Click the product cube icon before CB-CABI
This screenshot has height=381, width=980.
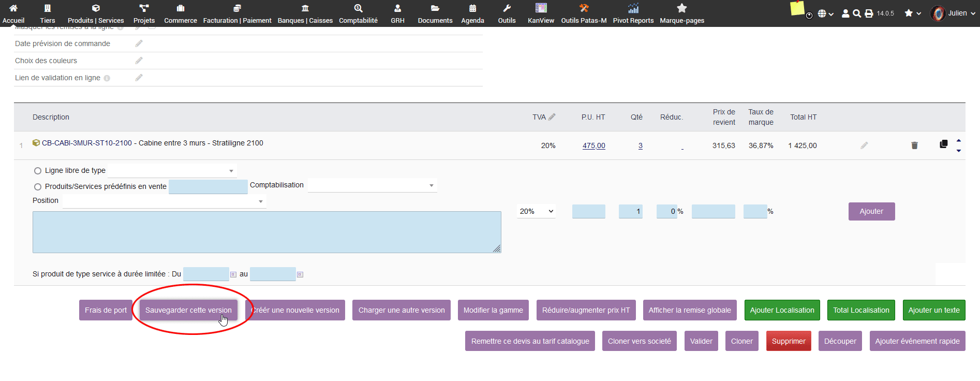pyautogui.click(x=36, y=143)
